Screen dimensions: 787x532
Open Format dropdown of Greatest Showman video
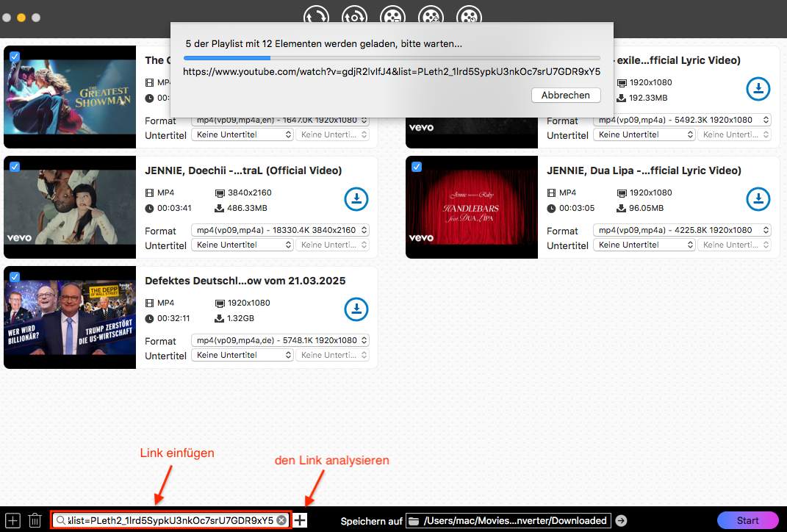[280, 121]
